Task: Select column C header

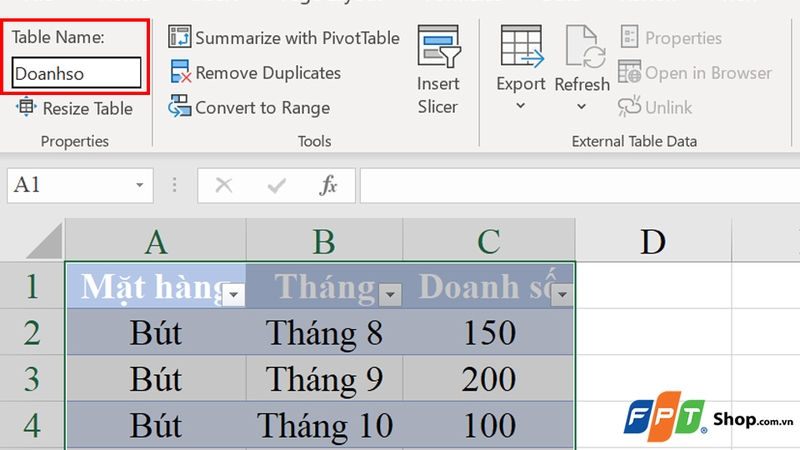Action: coord(489,241)
